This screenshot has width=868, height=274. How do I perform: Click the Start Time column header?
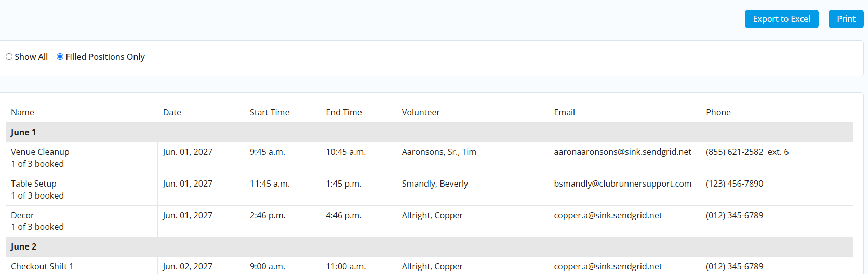[x=270, y=112]
